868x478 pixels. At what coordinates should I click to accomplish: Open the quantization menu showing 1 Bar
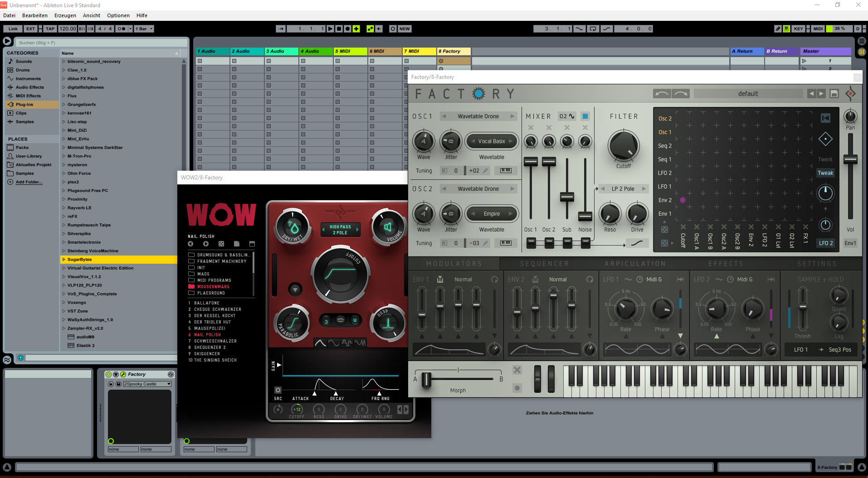[x=144, y=29]
